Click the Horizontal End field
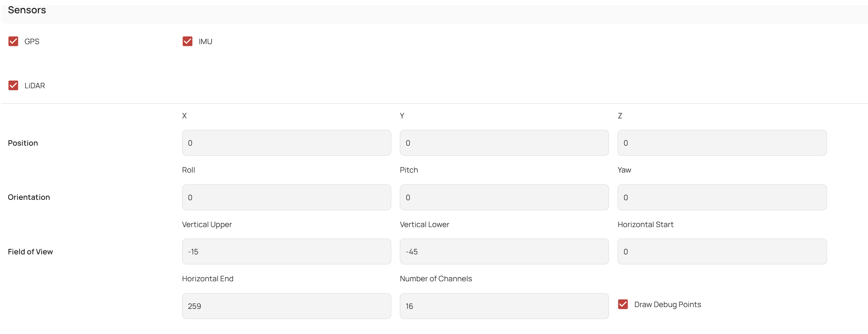868x334 pixels. coord(286,306)
